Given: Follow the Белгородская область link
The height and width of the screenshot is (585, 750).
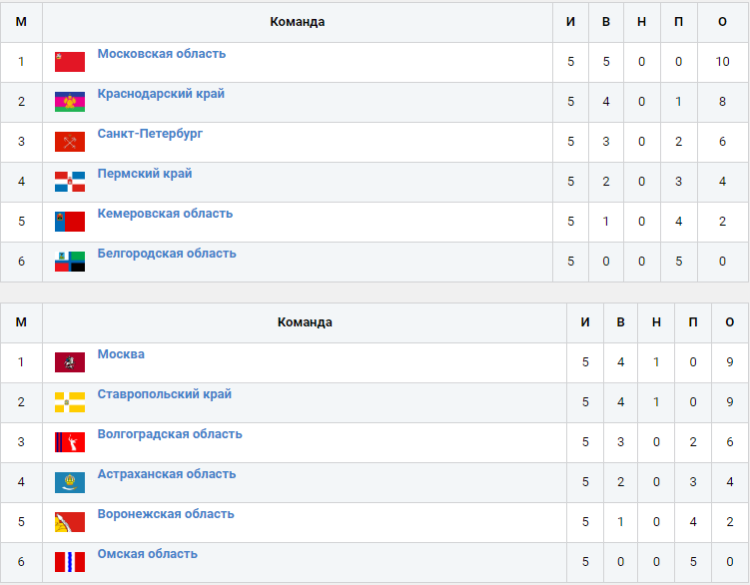Looking at the screenshot, I should coord(166,254).
